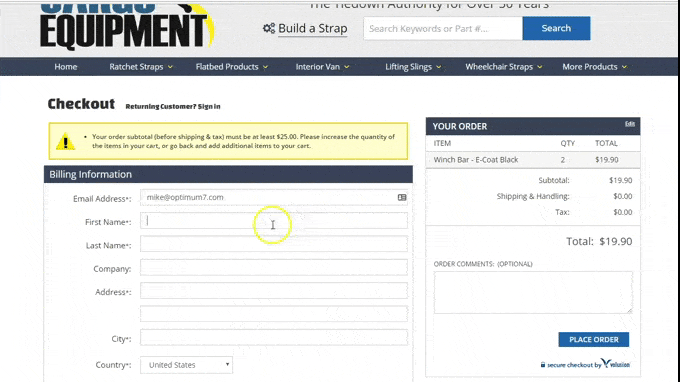Viewport: 680px width, 382px height.
Task: Click the Billing Information header
Action: coord(228,174)
